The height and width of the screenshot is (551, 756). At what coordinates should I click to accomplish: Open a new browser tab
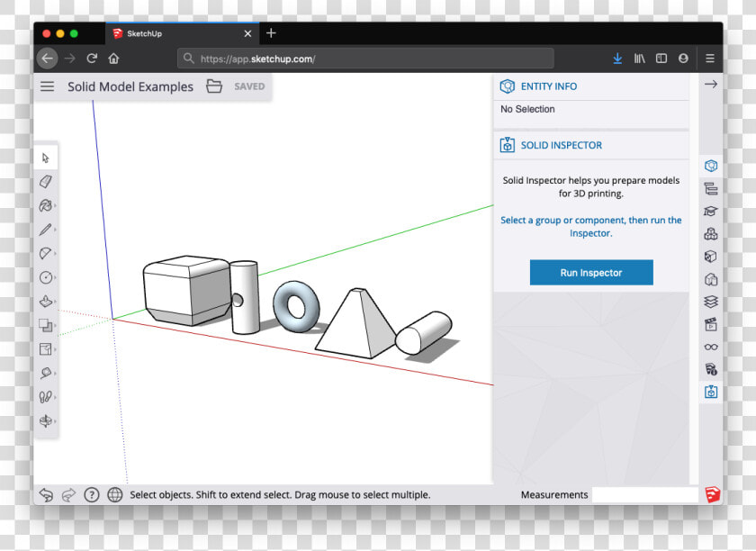[271, 32]
